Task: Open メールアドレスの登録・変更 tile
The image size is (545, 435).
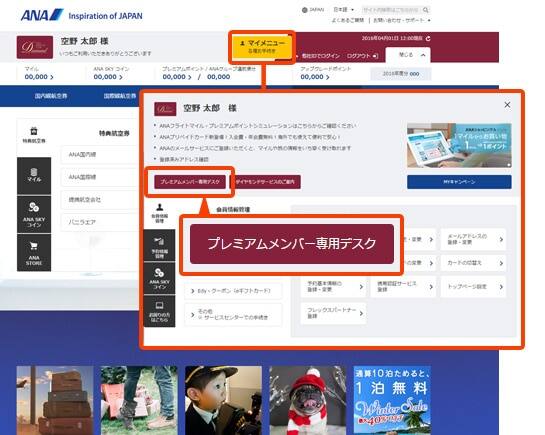Action: pos(473,239)
